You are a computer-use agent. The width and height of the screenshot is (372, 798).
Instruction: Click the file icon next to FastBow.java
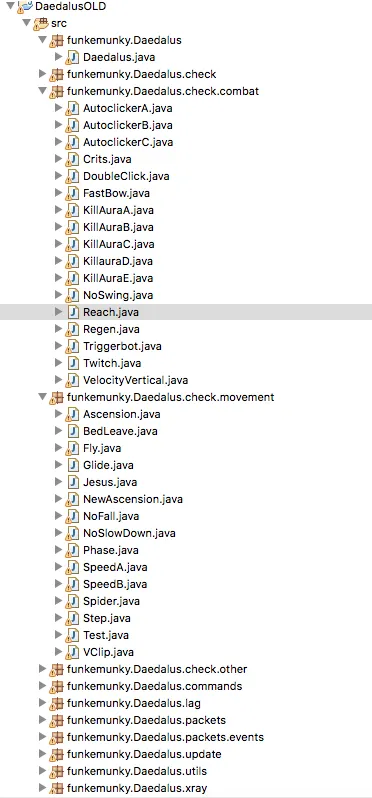[x=73, y=193]
